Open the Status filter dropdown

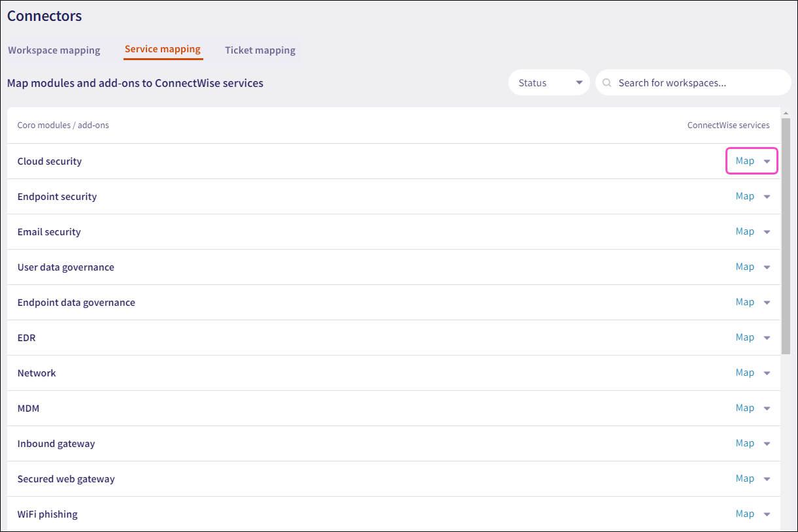coord(549,83)
